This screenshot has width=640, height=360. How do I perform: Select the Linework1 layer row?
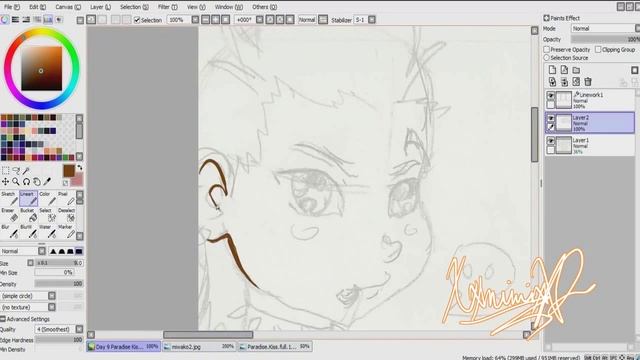click(x=590, y=100)
